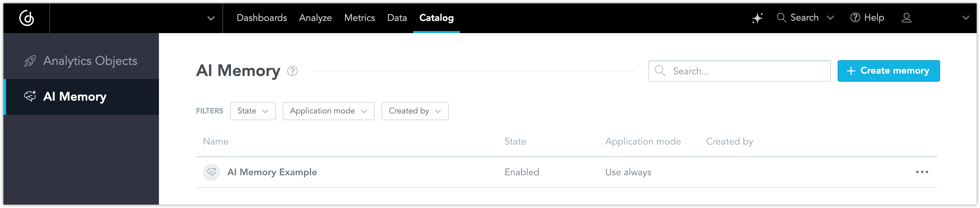Go to the Analyze tab

click(x=316, y=18)
